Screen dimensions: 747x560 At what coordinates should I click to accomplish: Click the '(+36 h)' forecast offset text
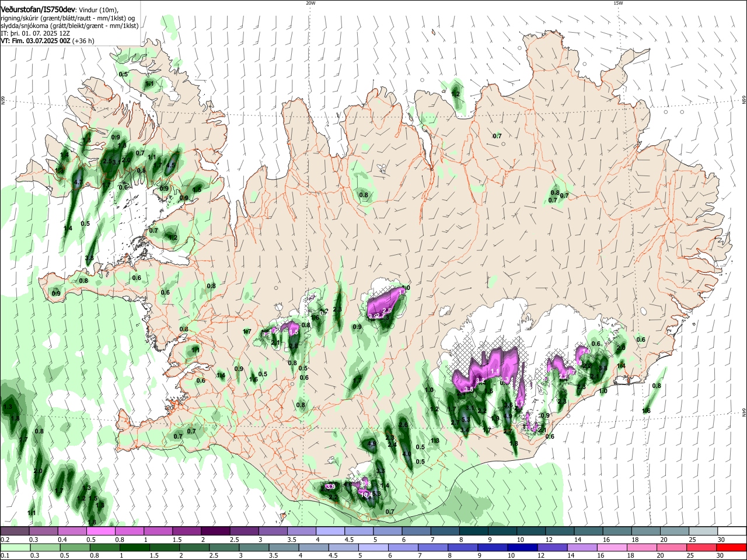click(83, 41)
